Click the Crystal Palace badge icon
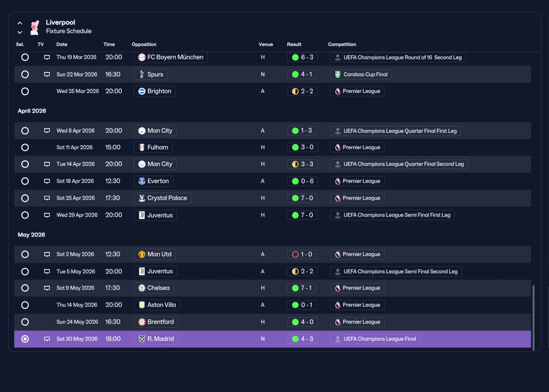 point(142,198)
